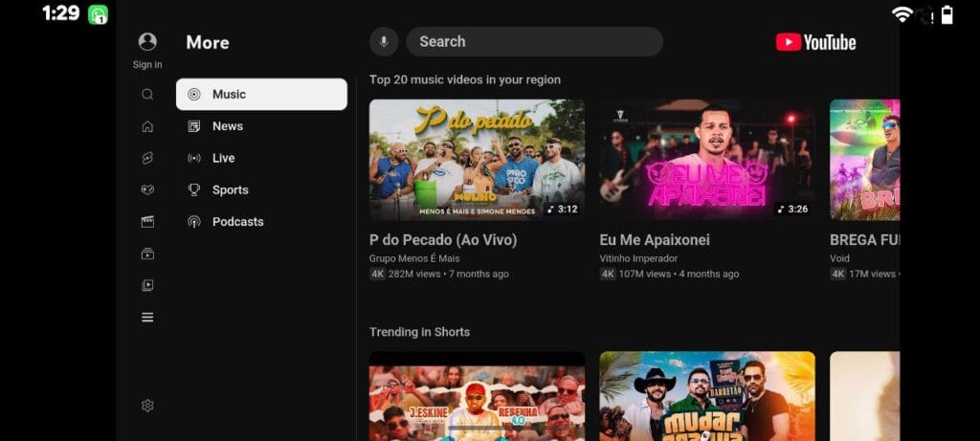Click Top 20 music videos heading
The height and width of the screenshot is (441, 980).
(x=465, y=80)
